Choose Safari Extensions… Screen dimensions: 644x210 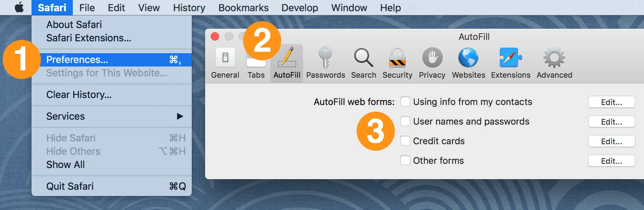(x=112, y=38)
